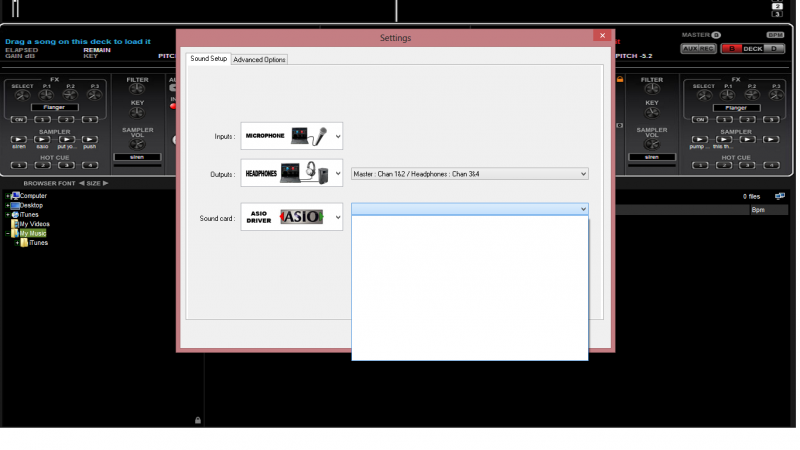Click the right deck FILTER knob

click(652, 90)
